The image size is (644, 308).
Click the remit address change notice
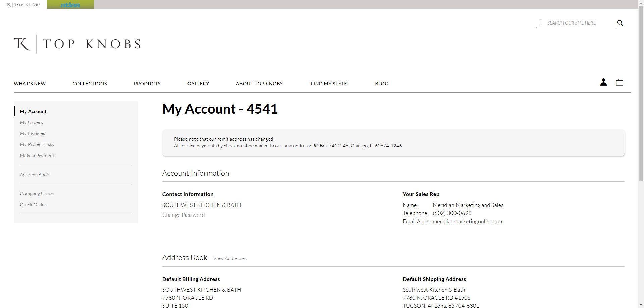pyautogui.click(x=393, y=142)
